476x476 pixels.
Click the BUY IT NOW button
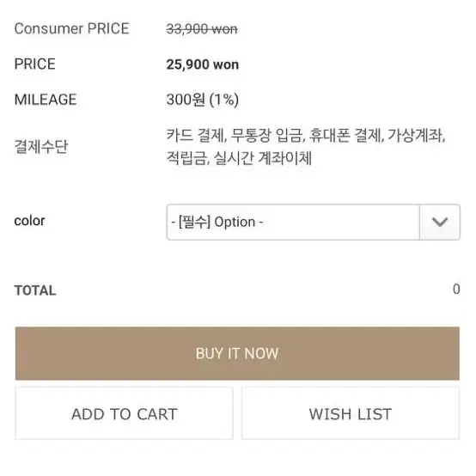click(x=237, y=353)
